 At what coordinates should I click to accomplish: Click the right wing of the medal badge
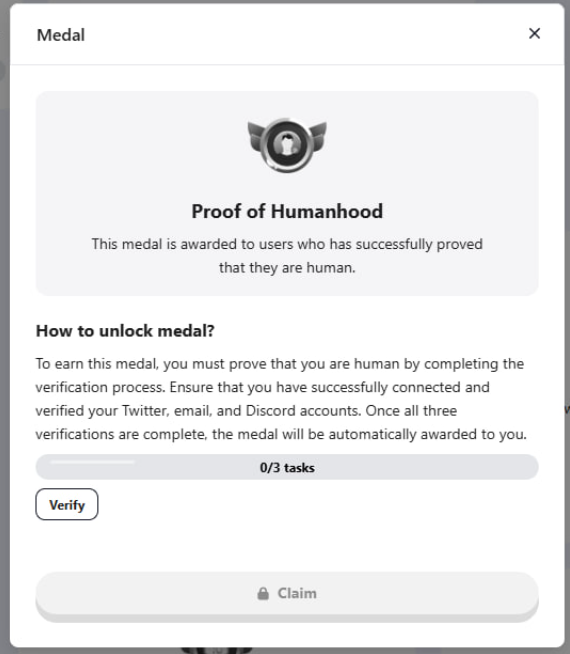(318, 136)
